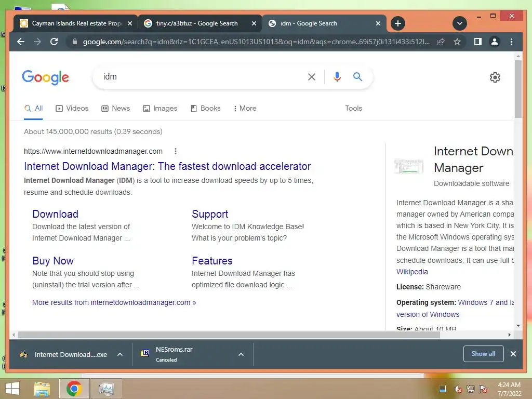
Task: Close the tiny.c/a3btuz Google Search tab
Action: (x=254, y=23)
